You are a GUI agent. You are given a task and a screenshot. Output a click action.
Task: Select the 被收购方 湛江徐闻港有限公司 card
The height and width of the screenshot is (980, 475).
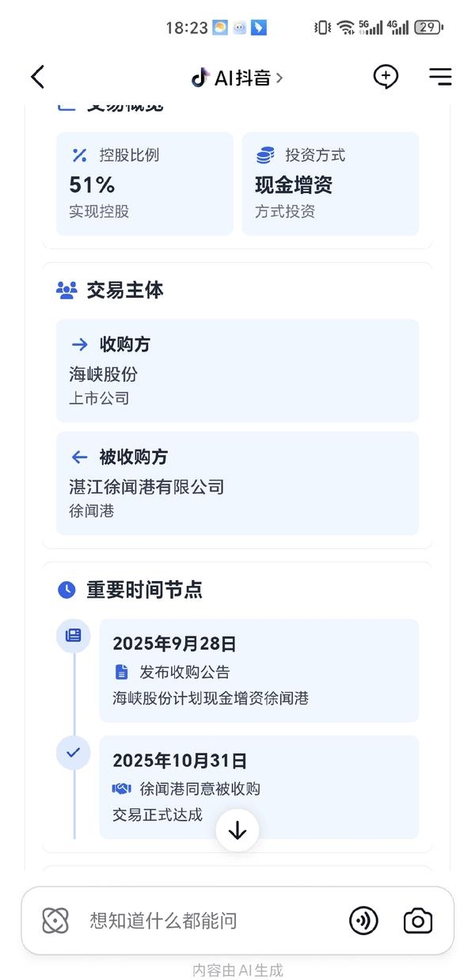click(237, 483)
